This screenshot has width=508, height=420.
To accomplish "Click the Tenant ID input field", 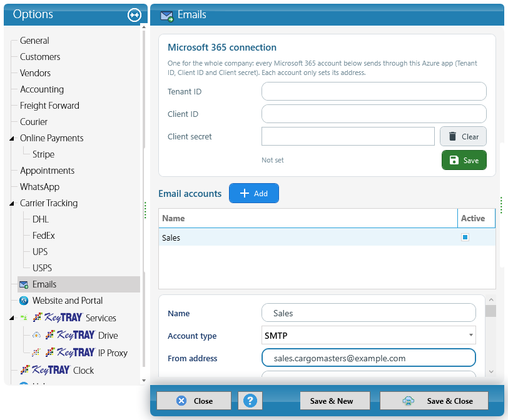I will 374,91.
